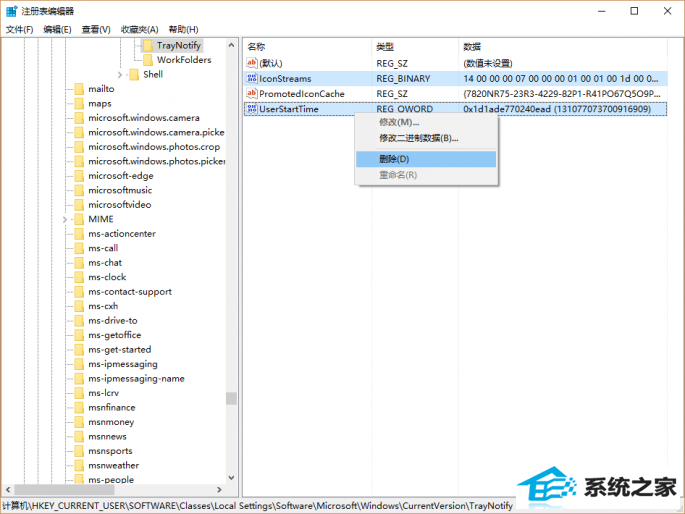Select the ms-getoffice key

pyautogui.click(x=114, y=335)
